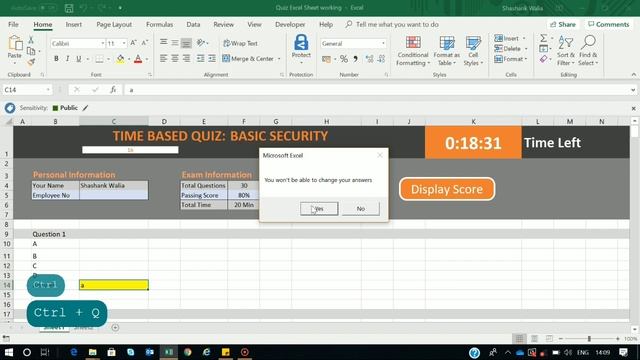Viewport: 640px width, 360px height.
Task: Switch to Page Layout view in the status bar
Action: click(x=534, y=339)
